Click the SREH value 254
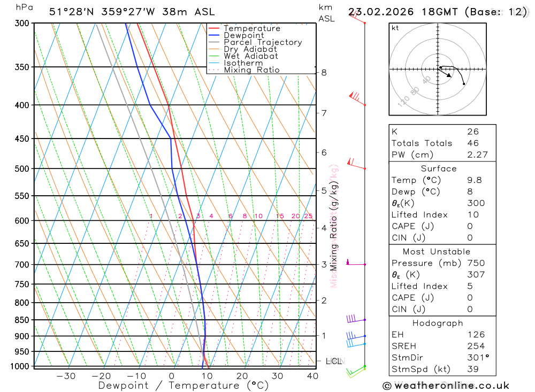This screenshot has height=392, width=535. (x=476, y=347)
